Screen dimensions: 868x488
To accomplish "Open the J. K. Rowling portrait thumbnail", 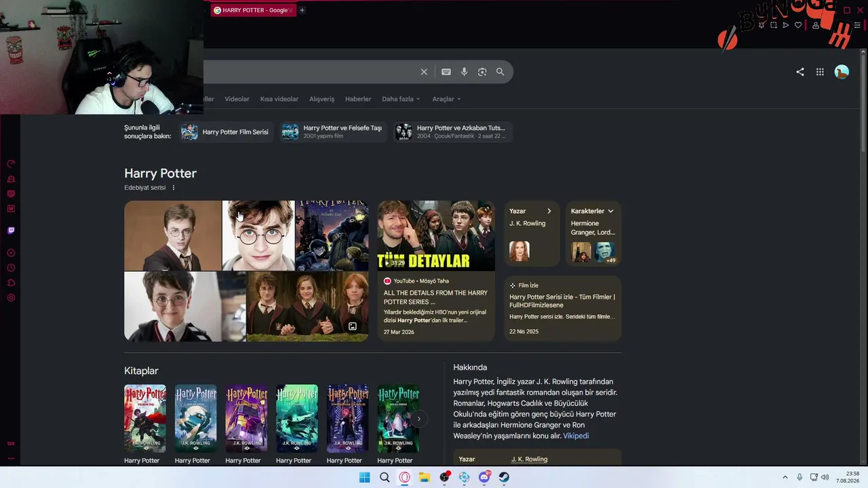I will tap(519, 251).
